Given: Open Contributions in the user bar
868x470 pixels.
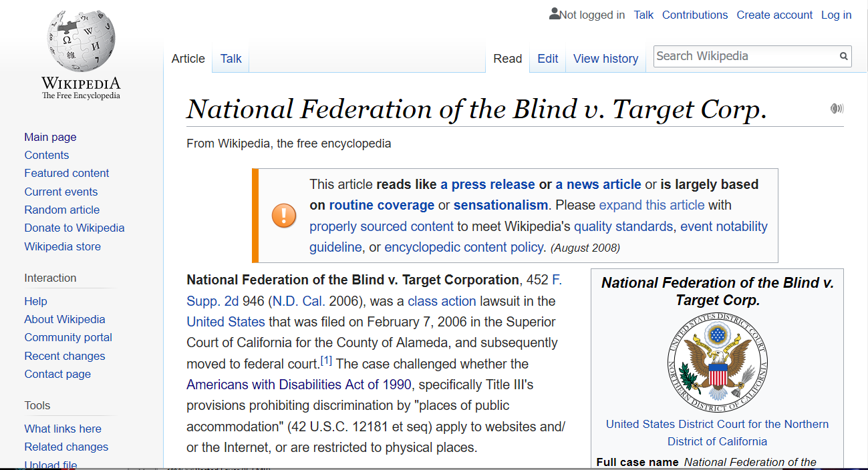Looking at the screenshot, I should click(x=695, y=15).
